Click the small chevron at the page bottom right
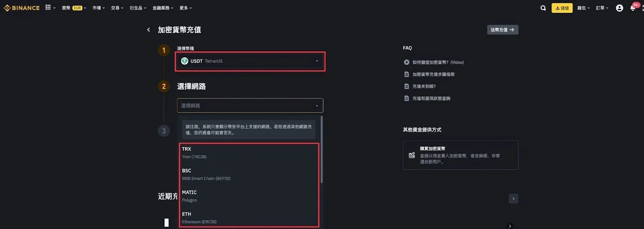 pos(510,226)
